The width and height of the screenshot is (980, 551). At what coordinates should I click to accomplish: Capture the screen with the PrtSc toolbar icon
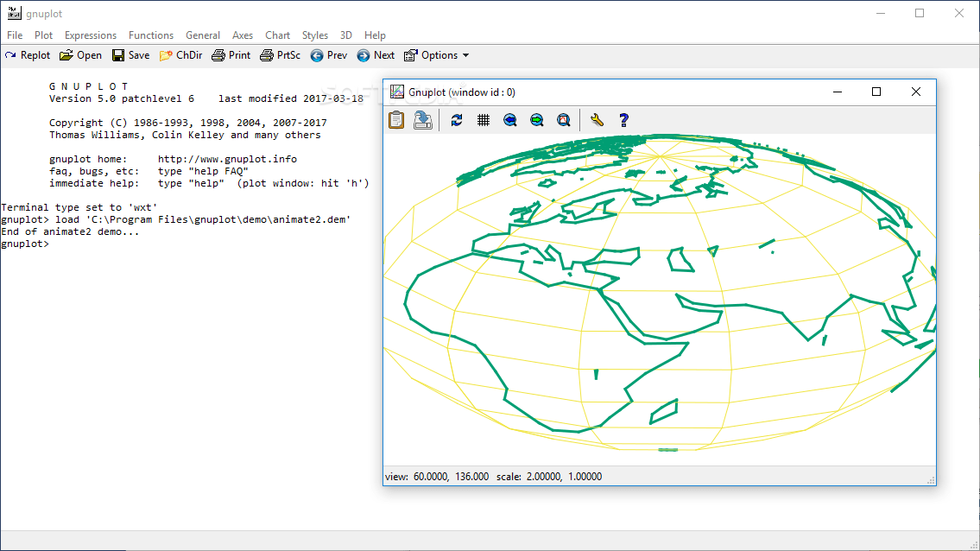click(x=280, y=54)
